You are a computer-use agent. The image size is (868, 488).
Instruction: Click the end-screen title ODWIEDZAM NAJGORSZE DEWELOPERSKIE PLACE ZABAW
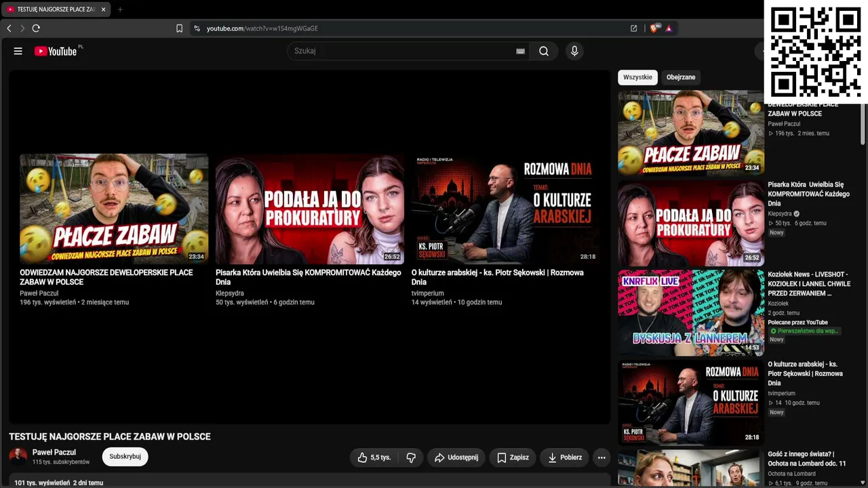click(x=106, y=277)
